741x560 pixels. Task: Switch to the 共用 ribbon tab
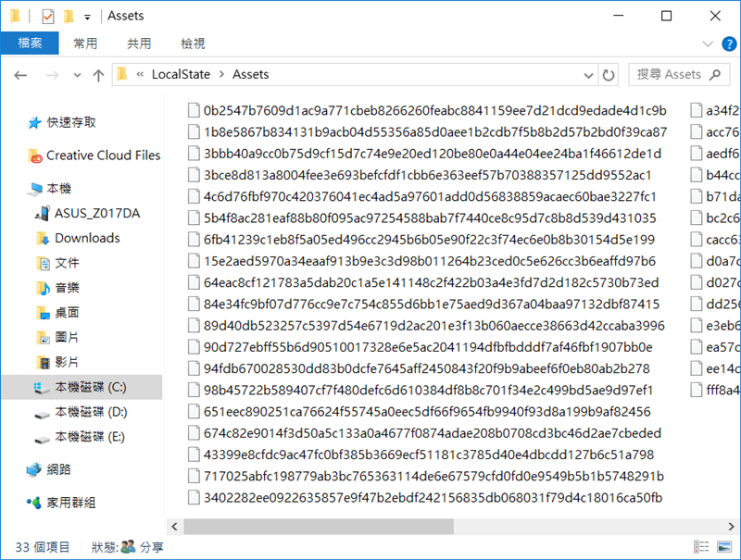139,44
